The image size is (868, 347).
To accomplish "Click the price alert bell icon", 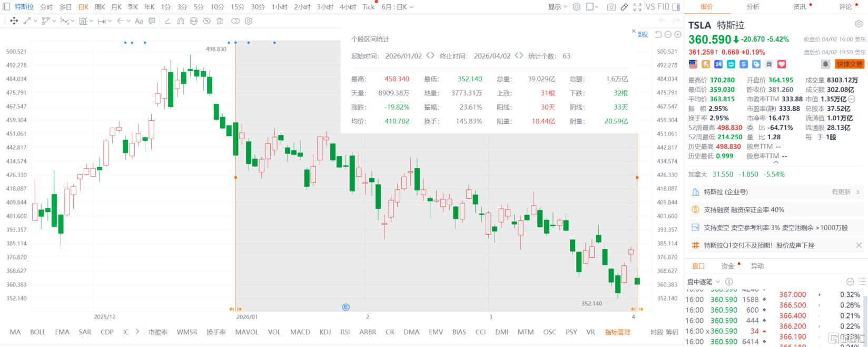I will tap(825, 64).
